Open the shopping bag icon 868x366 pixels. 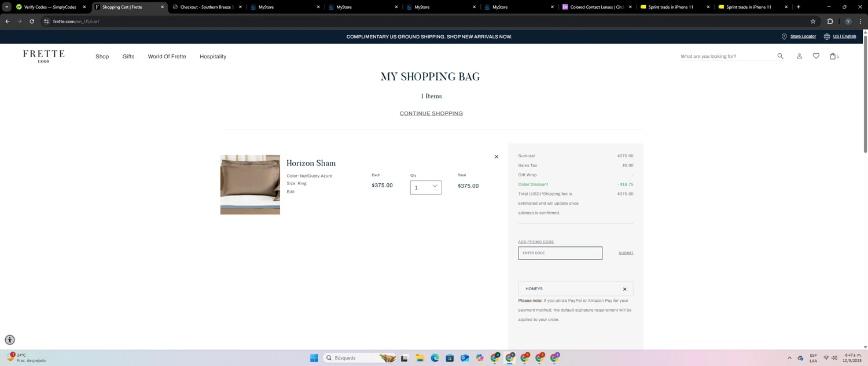click(833, 56)
